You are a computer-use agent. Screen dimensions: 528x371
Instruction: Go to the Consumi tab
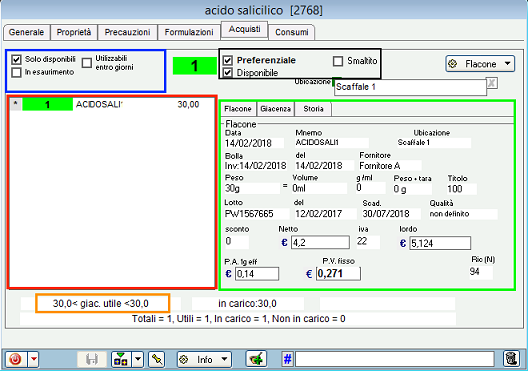point(292,32)
